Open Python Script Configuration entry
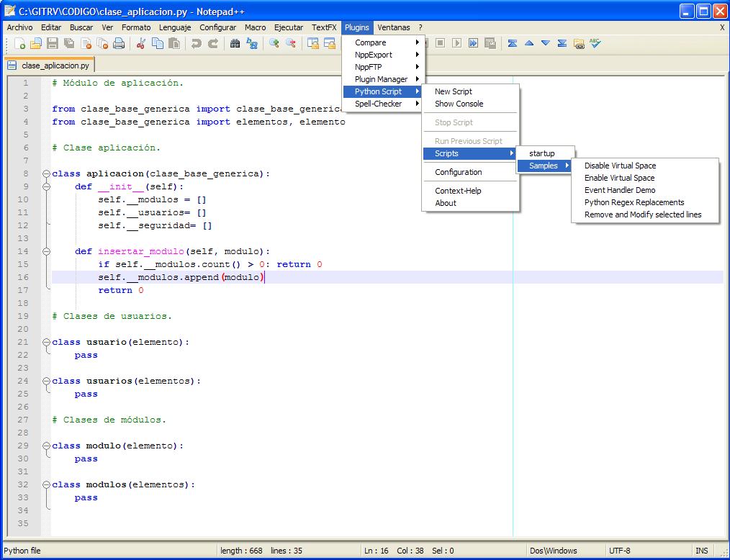The height and width of the screenshot is (560, 730). pos(470,172)
